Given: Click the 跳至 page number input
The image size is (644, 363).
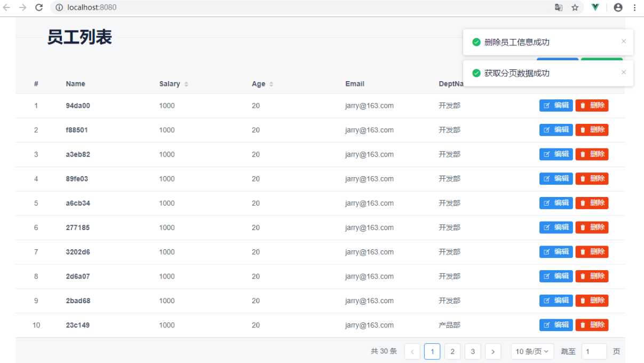Looking at the screenshot, I should click(x=594, y=351).
